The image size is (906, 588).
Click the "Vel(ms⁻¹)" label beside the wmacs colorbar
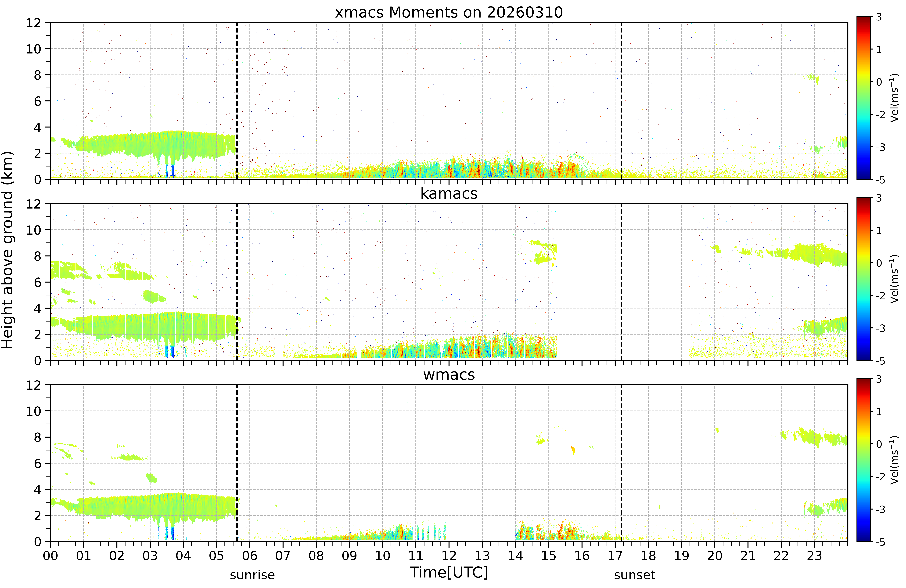coord(894,460)
